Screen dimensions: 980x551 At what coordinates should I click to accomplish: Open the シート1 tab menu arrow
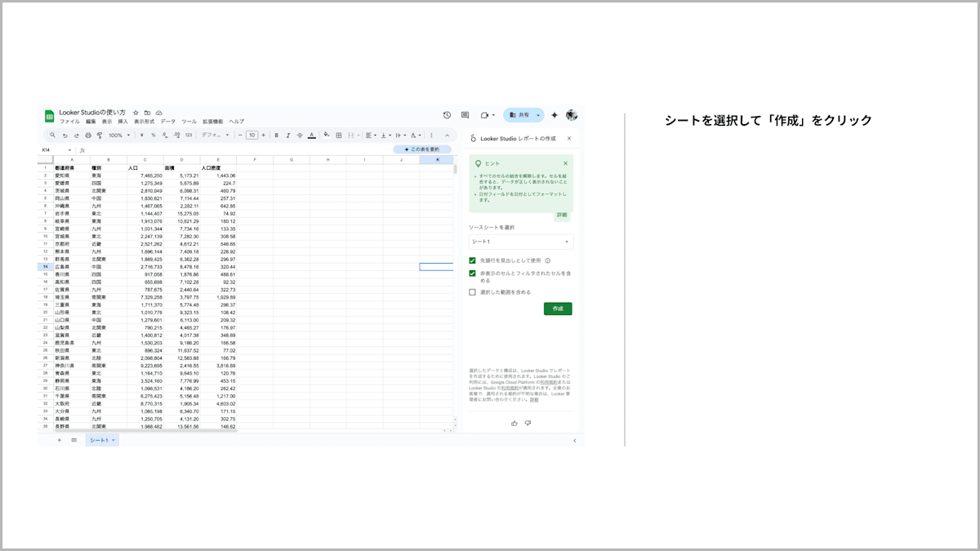coord(114,440)
